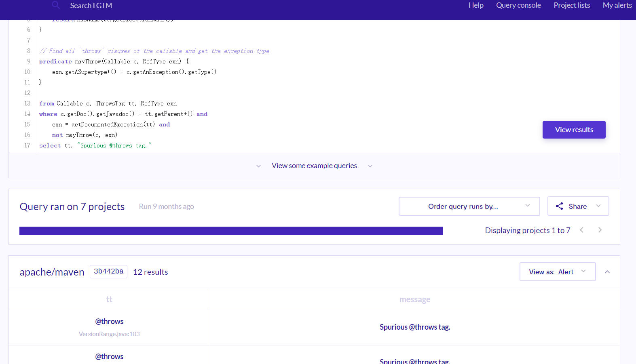Open the Share dropdown
The image size is (636, 364).
pyautogui.click(x=578, y=206)
